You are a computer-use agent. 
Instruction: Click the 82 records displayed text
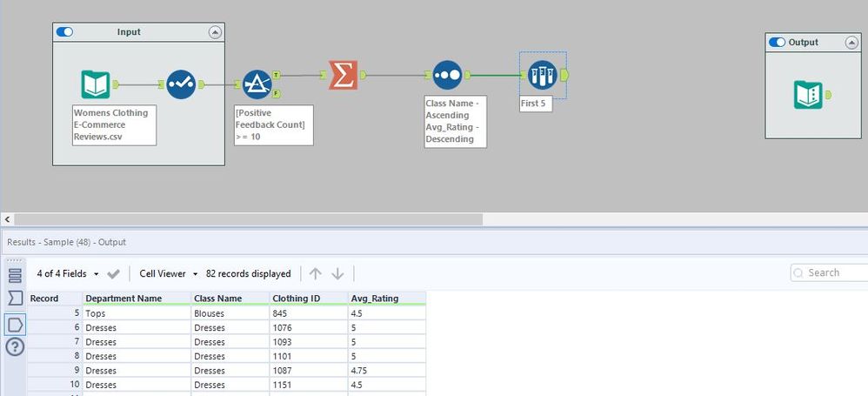[x=249, y=273]
